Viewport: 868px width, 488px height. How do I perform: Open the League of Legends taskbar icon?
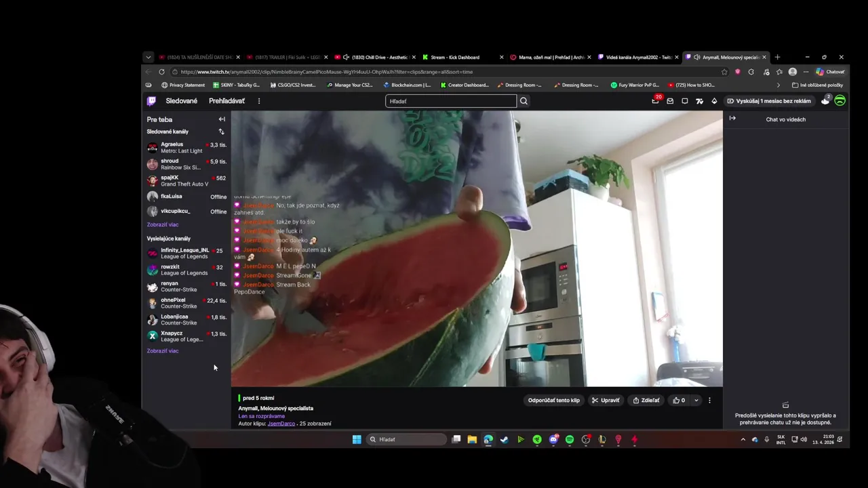point(602,439)
